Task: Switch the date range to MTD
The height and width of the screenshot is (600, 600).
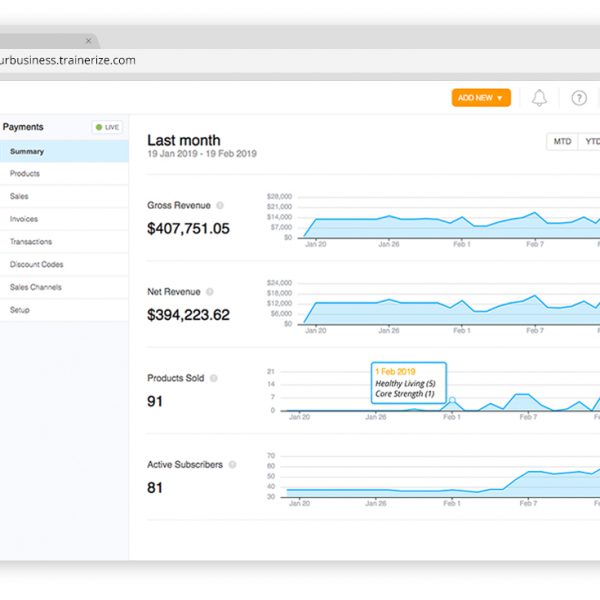Action: click(x=562, y=142)
